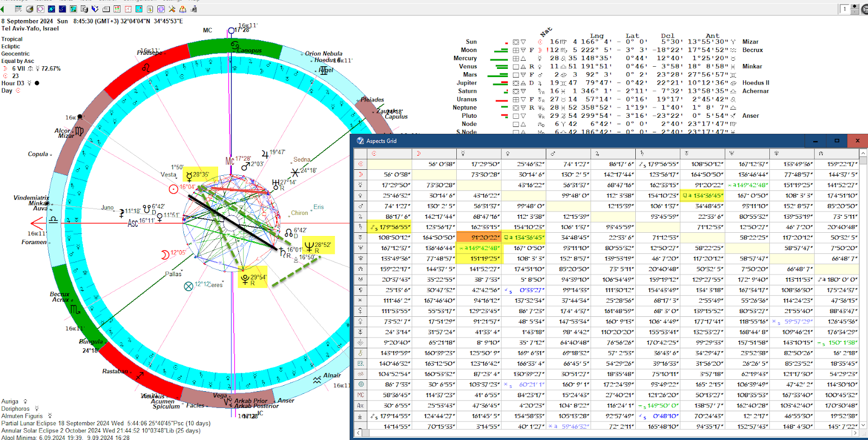868x440 pixels.
Task: Click the down triangle in Uranus row
Action: coord(524,99)
